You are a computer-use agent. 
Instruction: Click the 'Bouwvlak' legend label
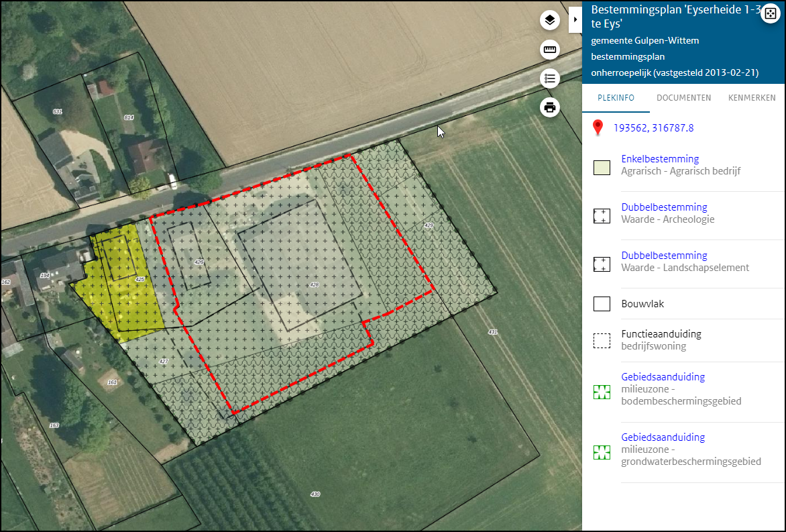[642, 304]
